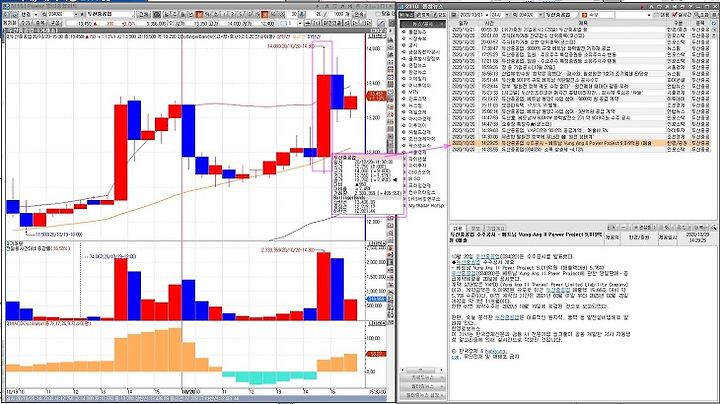Click the magnifier icon at article toolbar's right end
720x404 pixels.
(x=714, y=227)
